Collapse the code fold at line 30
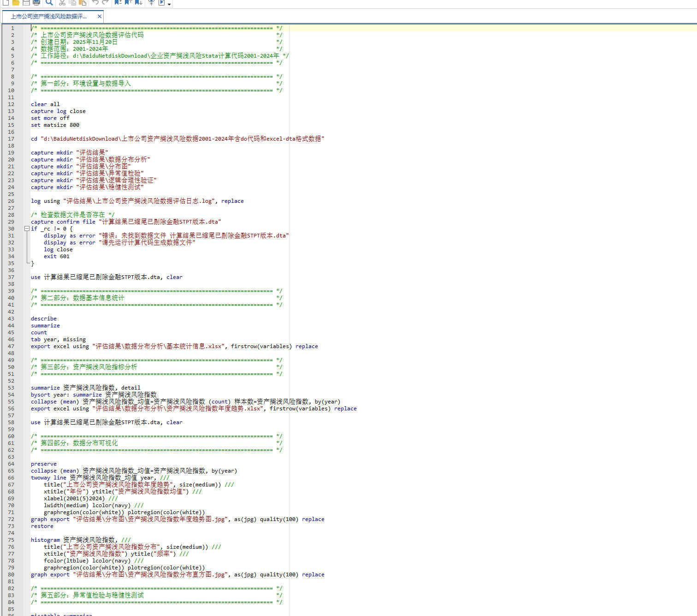Viewport: 697px width, 616px height. [x=27, y=229]
